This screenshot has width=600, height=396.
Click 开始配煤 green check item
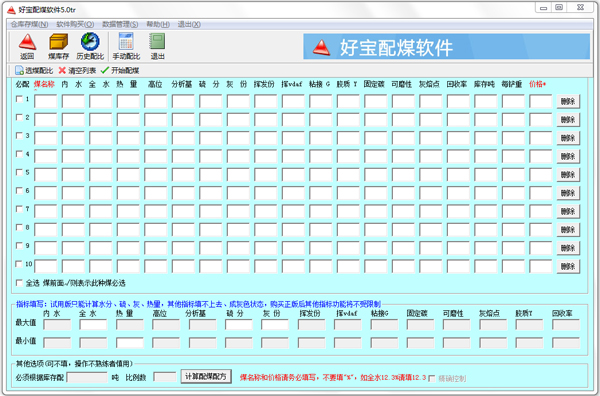pos(120,70)
